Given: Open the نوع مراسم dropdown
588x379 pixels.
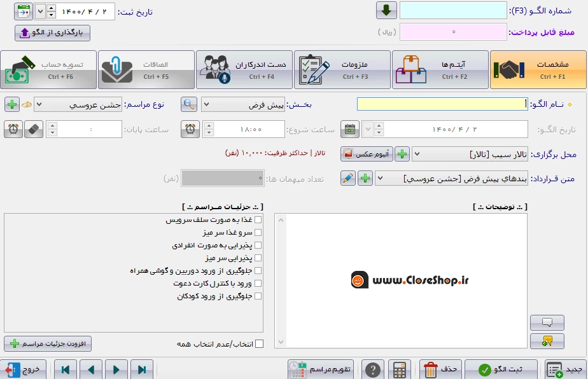Looking at the screenshot, I should (x=39, y=104).
